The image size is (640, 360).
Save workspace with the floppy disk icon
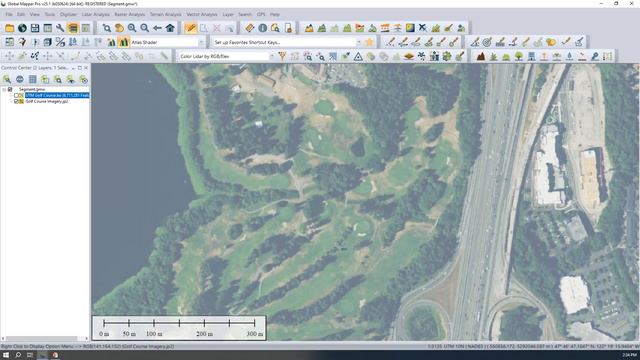pyautogui.click(x=35, y=28)
